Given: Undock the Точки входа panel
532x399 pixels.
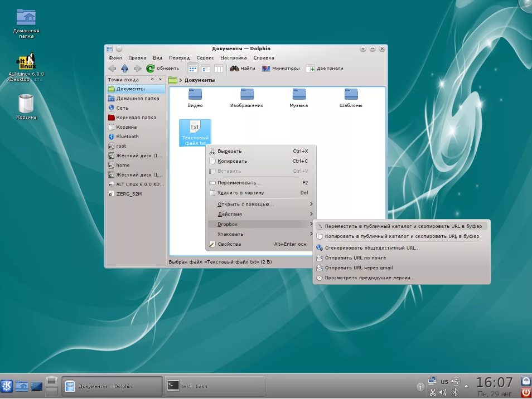Looking at the screenshot, I should pyautogui.click(x=152, y=79).
